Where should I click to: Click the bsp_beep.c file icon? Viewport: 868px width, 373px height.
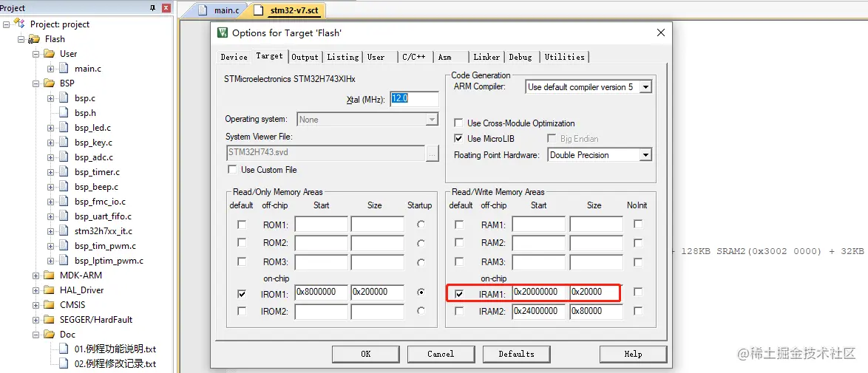pos(65,186)
